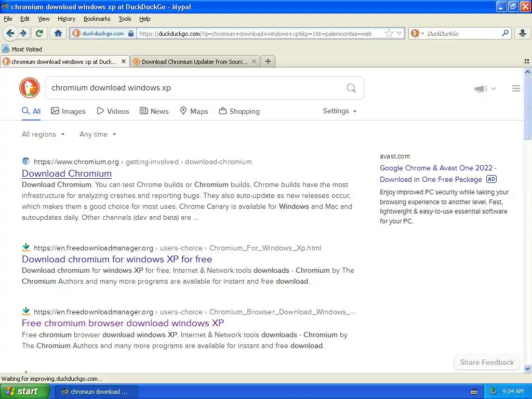Switch to Images results

[x=68, y=111]
